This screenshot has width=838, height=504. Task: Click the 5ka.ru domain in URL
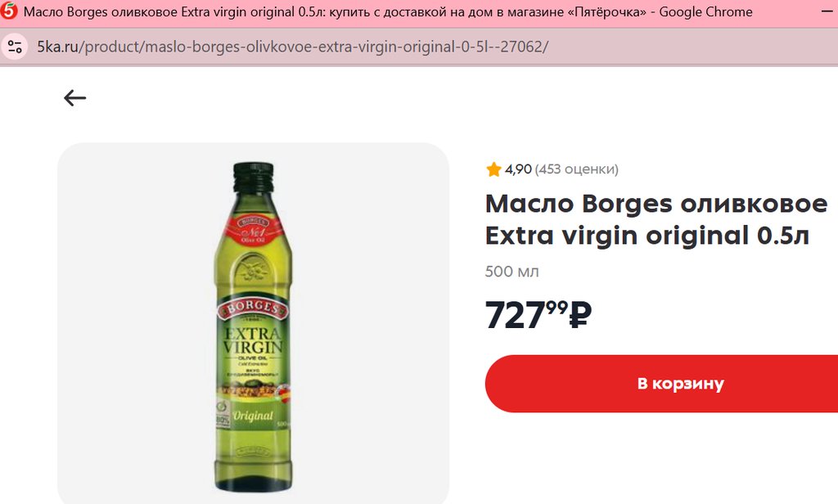point(57,47)
